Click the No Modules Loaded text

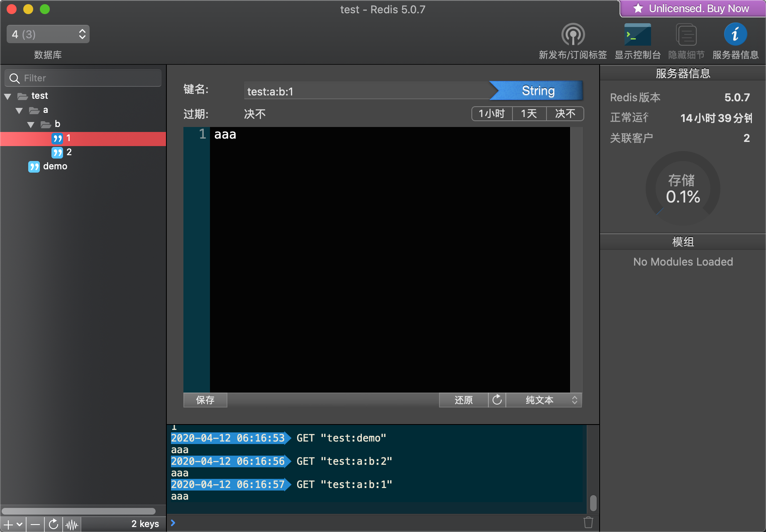point(683,262)
